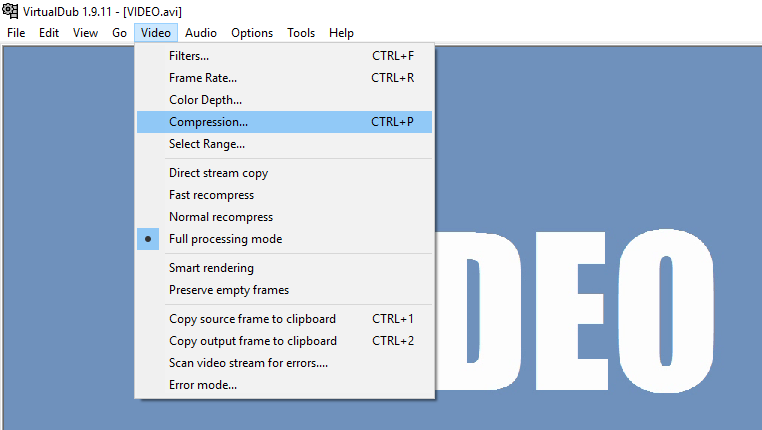
Task: Toggle Preserve empty frames option
Action: 284,290
